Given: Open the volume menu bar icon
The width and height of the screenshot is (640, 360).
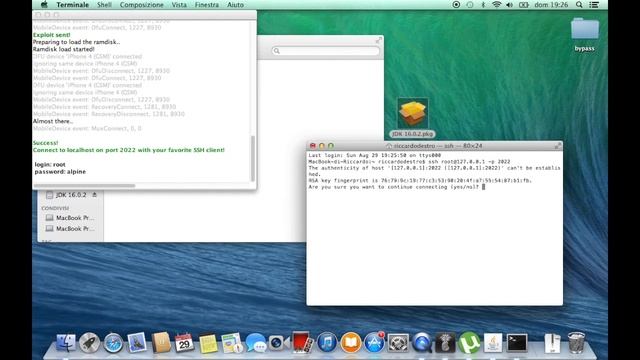Looking at the screenshot, I should tap(509, 5).
